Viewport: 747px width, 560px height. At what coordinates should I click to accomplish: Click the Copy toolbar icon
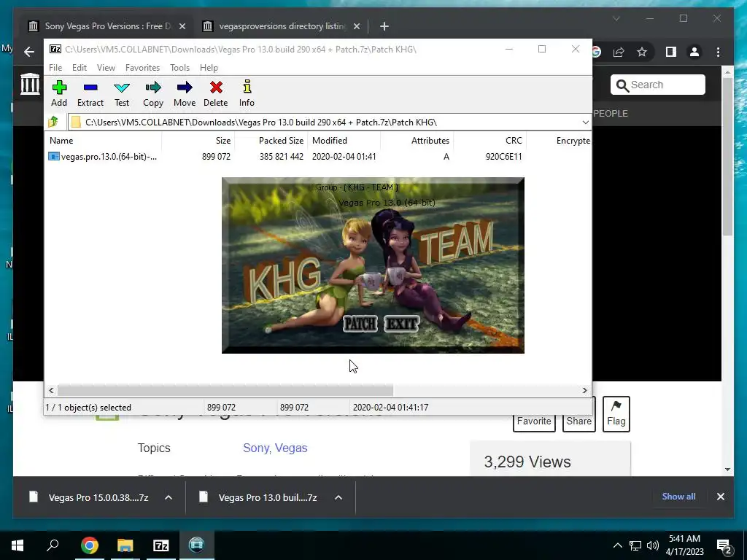tap(153, 93)
